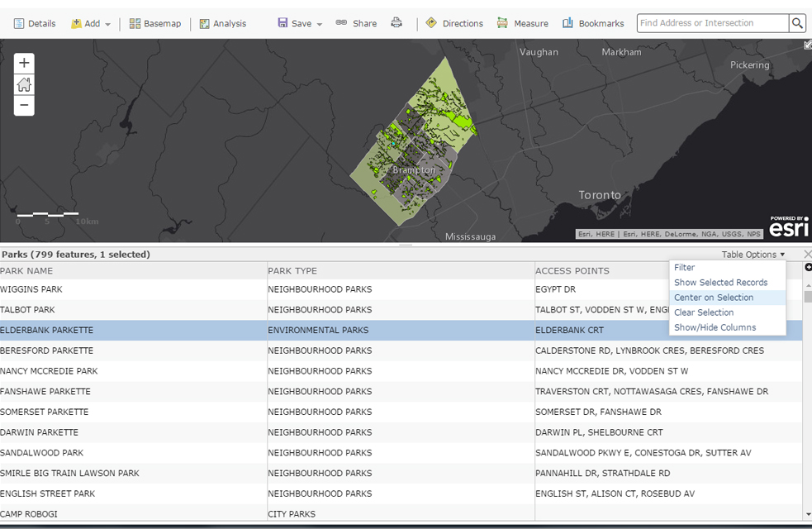The image size is (812, 529).
Task: Toggle the overview map in the corner
Action: [x=806, y=44]
